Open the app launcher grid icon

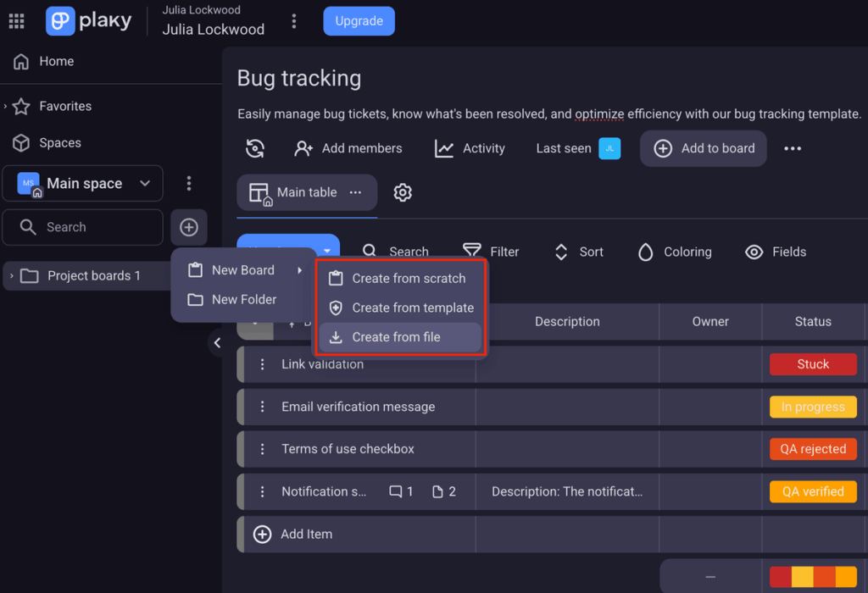click(16, 20)
